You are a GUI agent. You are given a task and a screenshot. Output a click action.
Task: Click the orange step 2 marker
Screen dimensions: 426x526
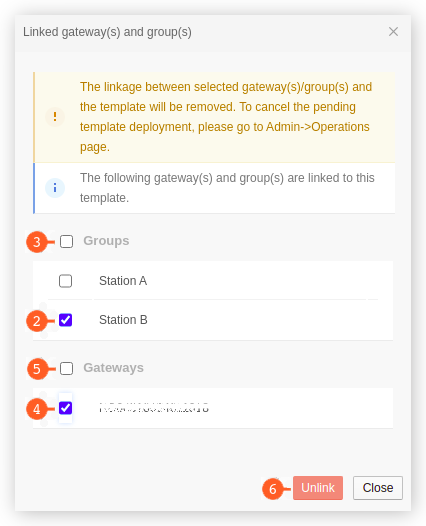(37, 321)
